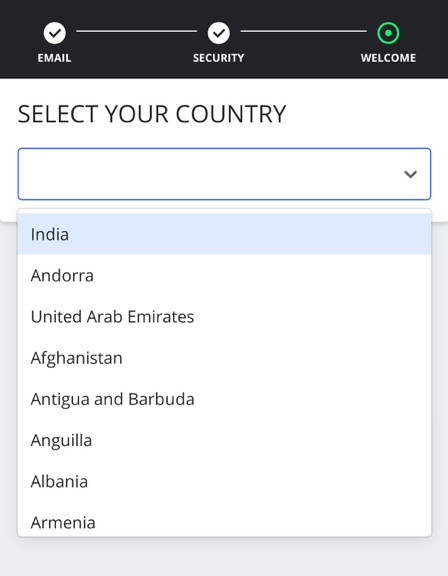Collapse the country dropdown using the chevron

pyautogui.click(x=410, y=174)
